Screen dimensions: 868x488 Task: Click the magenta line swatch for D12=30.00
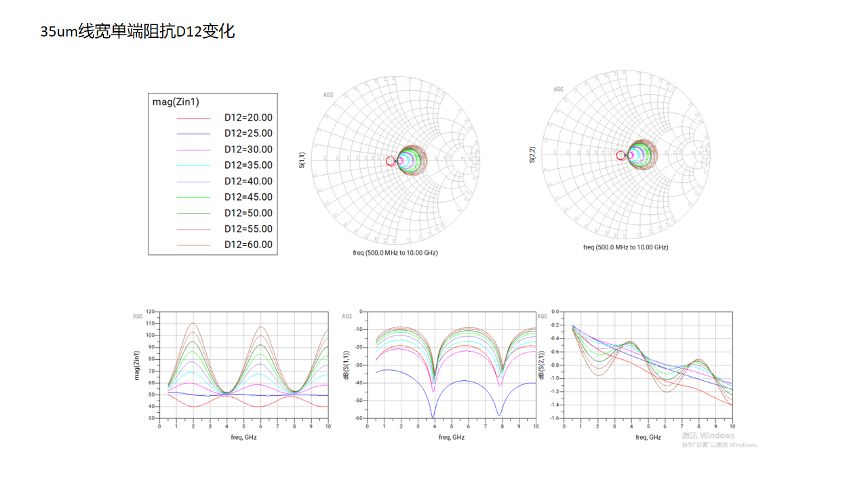(193, 150)
